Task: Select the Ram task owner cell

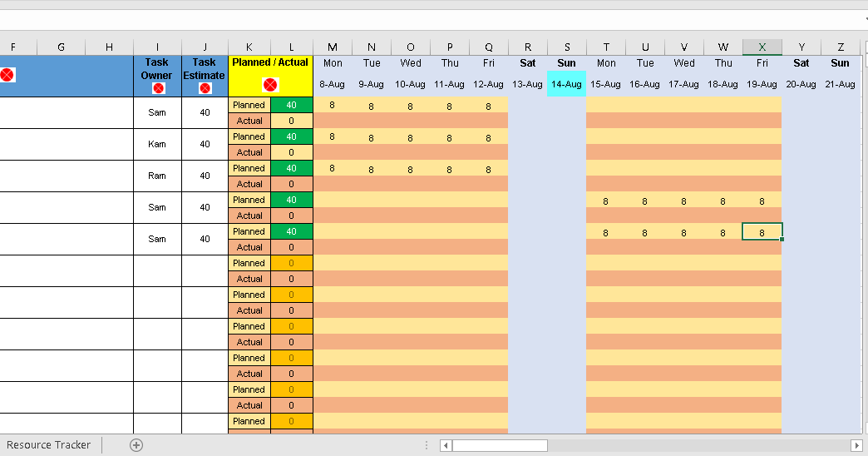Action: click(x=157, y=176)
